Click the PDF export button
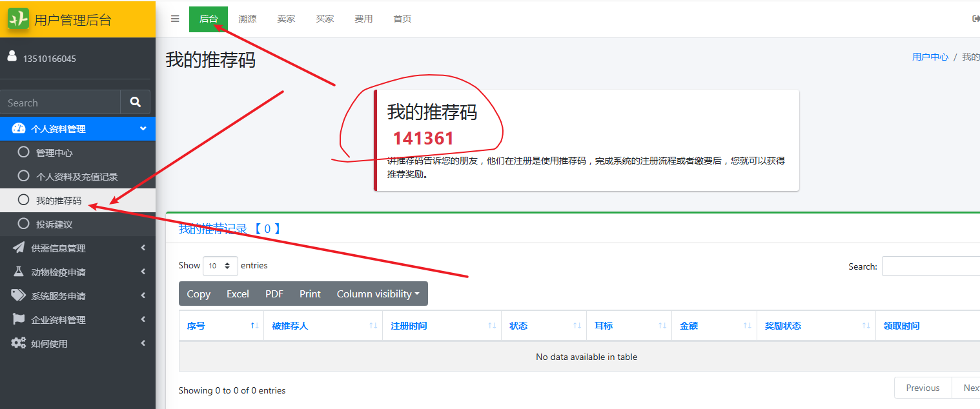Image resolution: width=980 pixels, height=409 pixels. [x=274, y=294]
